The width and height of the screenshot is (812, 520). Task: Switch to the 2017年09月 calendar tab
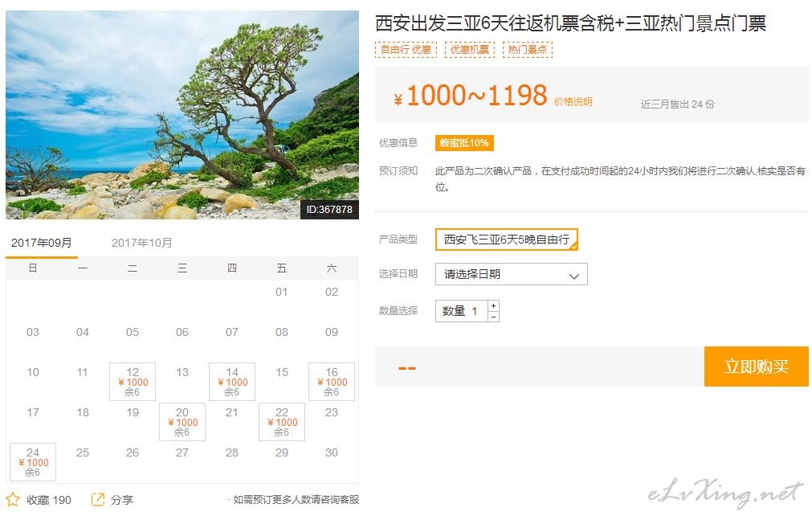[42, 243]
